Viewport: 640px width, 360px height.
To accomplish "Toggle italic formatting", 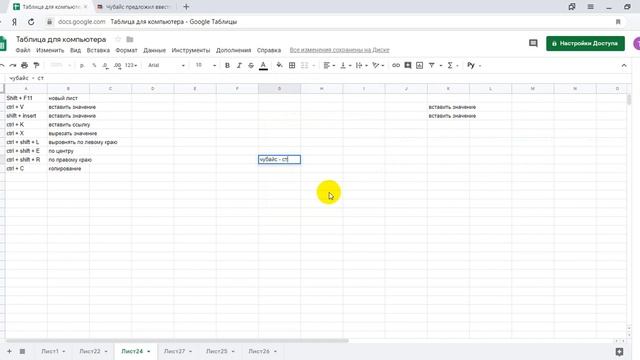I will pyautogui.click(x=239, y=65).
